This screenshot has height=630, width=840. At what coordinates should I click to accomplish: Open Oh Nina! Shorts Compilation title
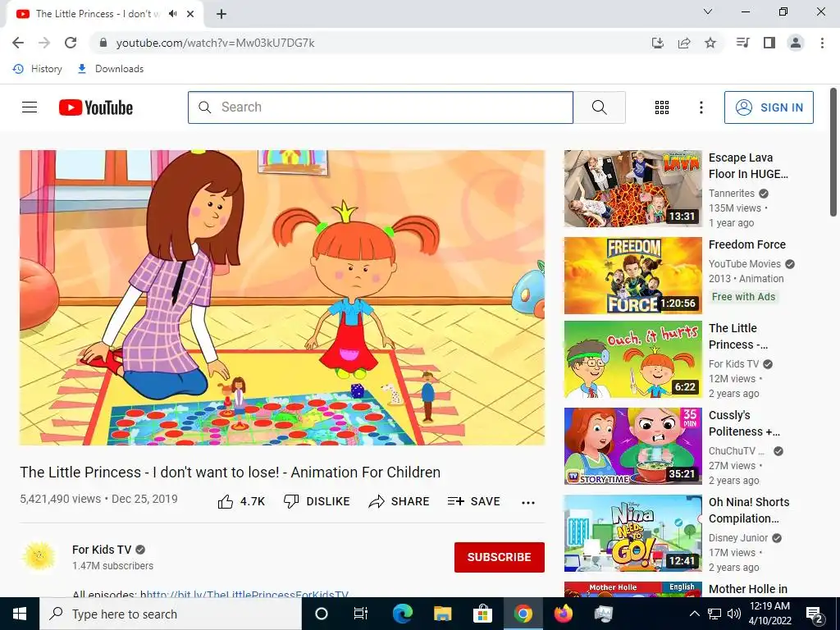tap(749, 510)
